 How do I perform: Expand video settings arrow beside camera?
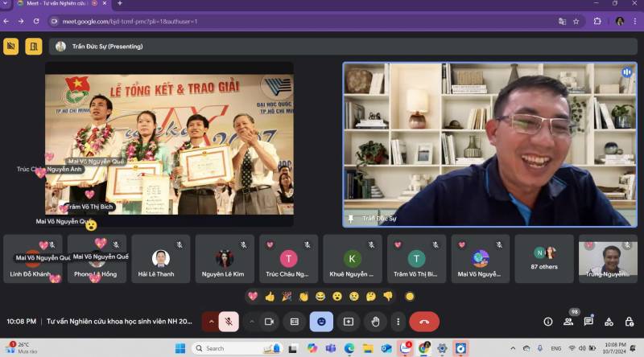click(x=252, y=322)
